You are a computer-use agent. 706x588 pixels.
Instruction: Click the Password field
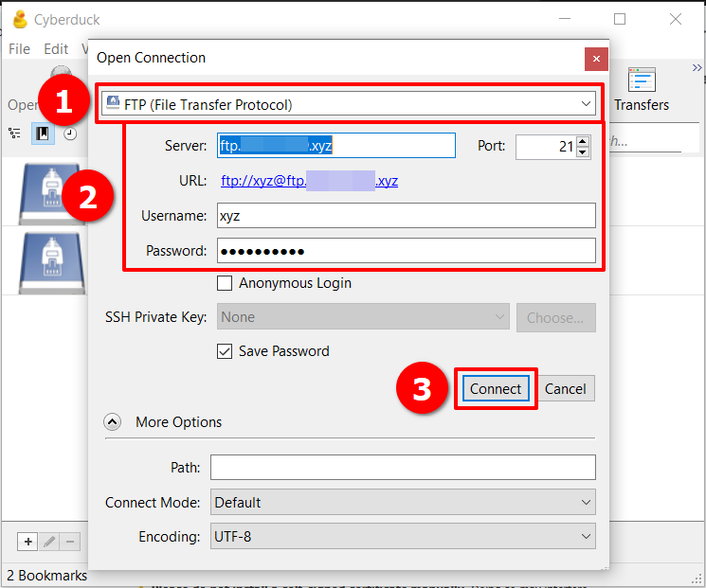(407, 251)
